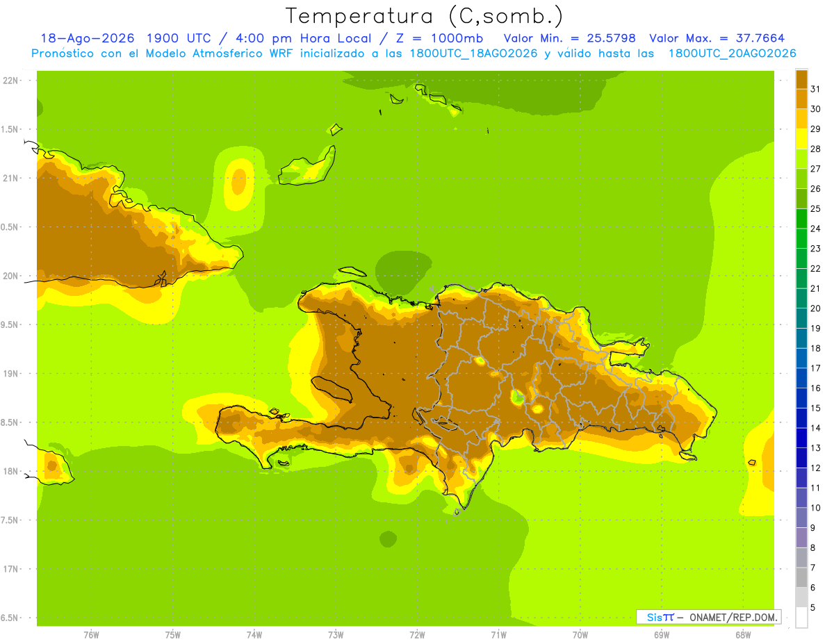The image size is (834, 644).
Task: Click the '76W' longitude label
Action: point(91,634)
